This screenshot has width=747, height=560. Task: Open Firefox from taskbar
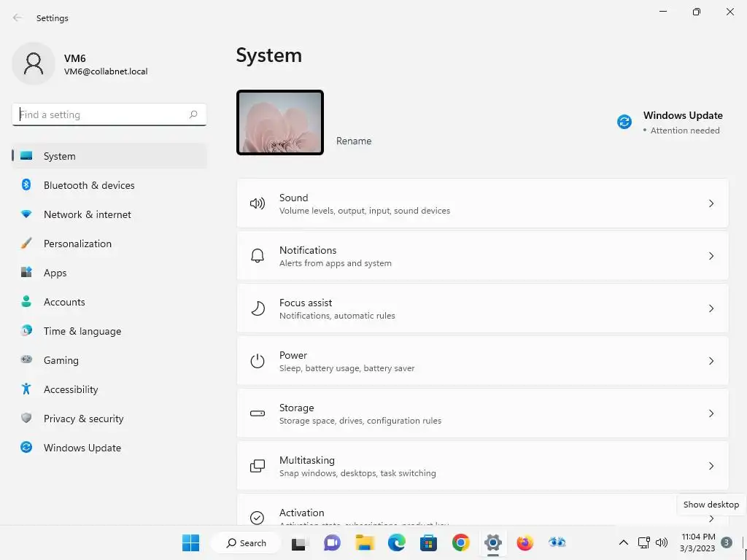point(525,542)
